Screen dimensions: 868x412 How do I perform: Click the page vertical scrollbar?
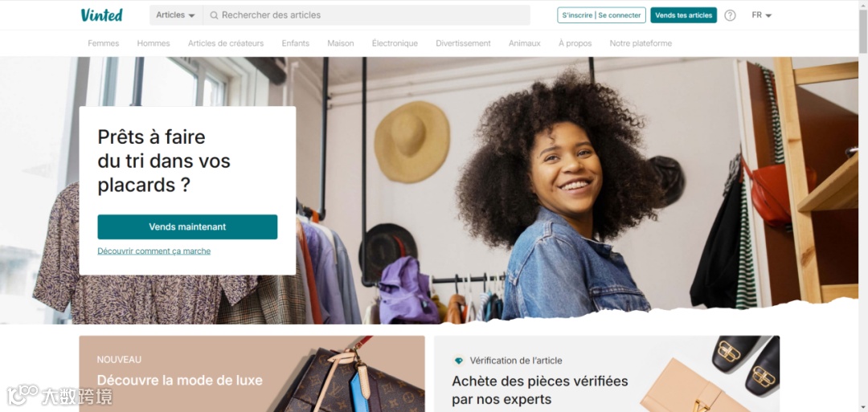point(863,206)
